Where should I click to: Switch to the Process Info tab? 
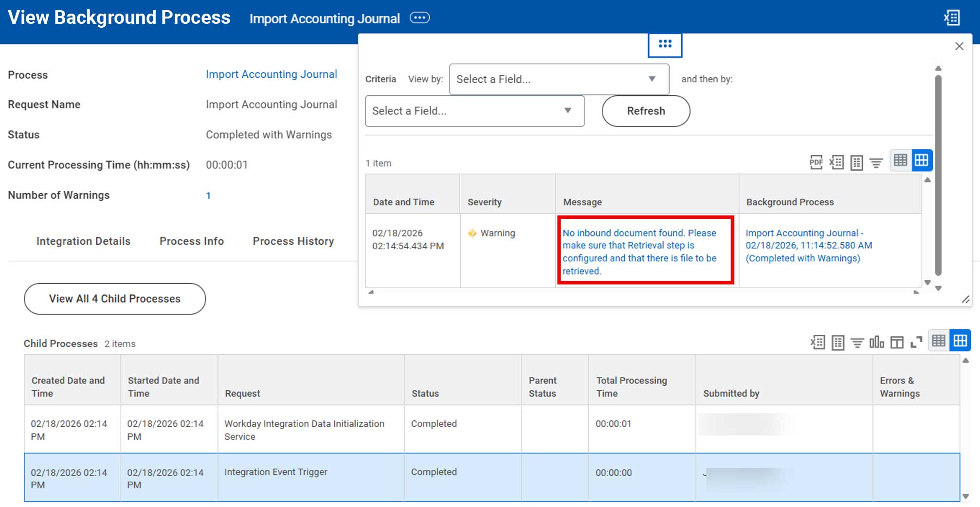tap(191, 241)
